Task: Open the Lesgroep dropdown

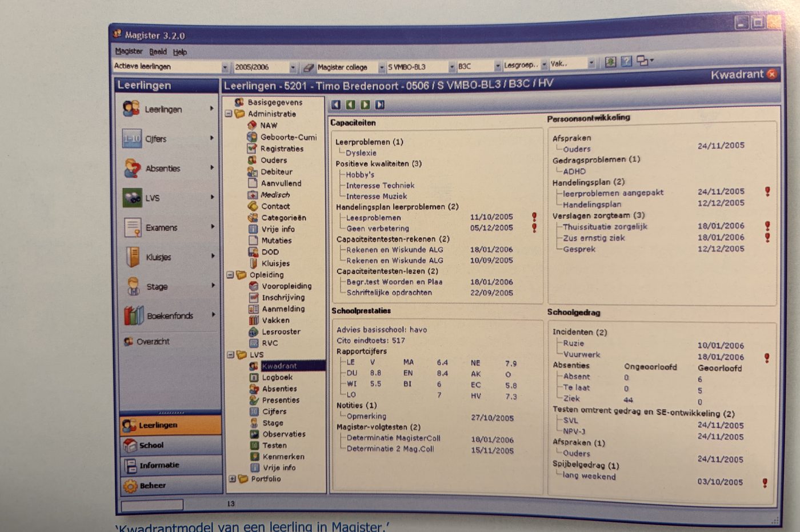Action: pyautogui.click(x=544, y=65)
